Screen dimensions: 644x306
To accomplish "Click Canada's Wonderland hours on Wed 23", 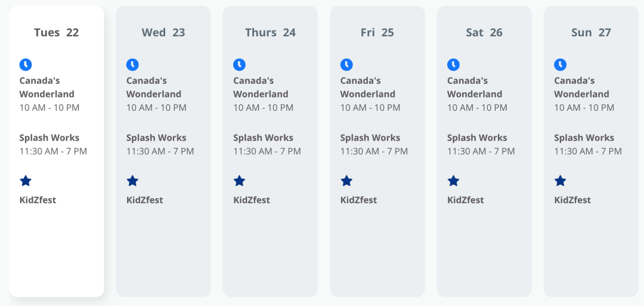I will coord(156,108).
